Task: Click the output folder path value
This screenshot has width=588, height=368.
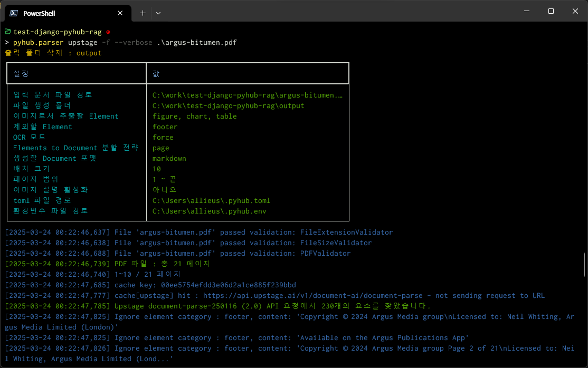Action: [228, 105]
